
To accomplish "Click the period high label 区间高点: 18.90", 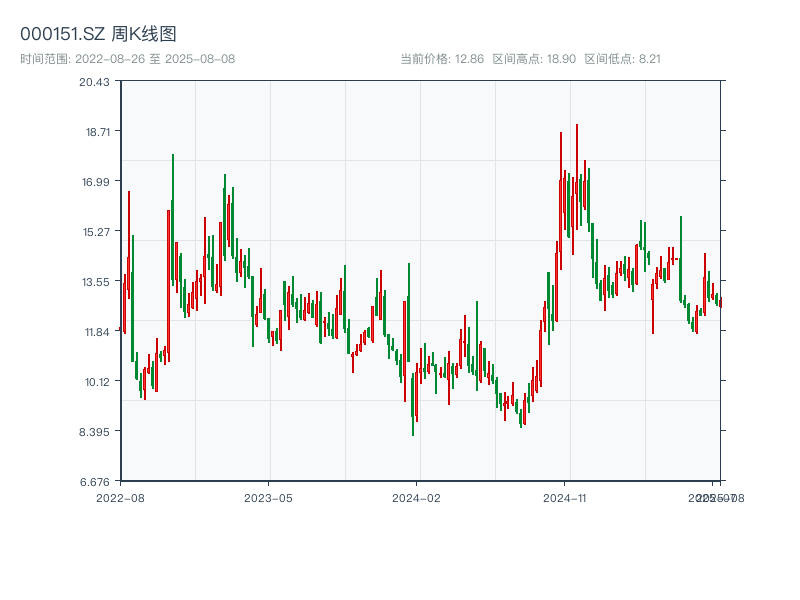I will click(x=534, y=59).
